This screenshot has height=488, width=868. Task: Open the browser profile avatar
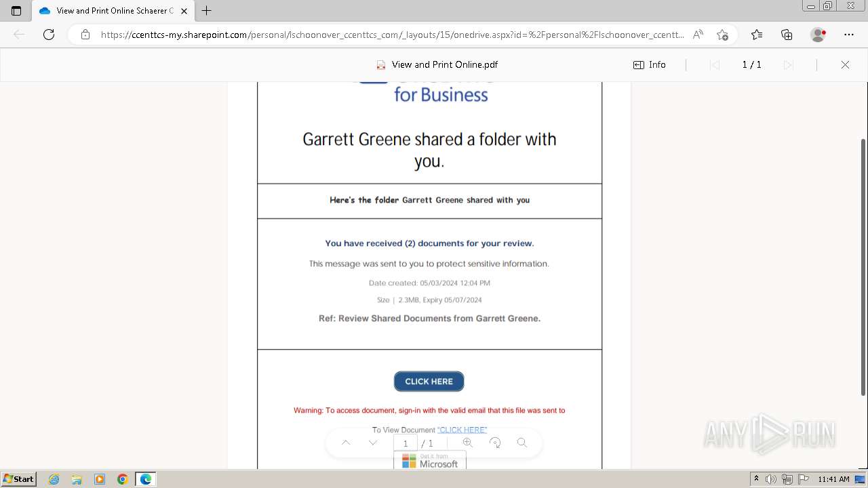818,35
